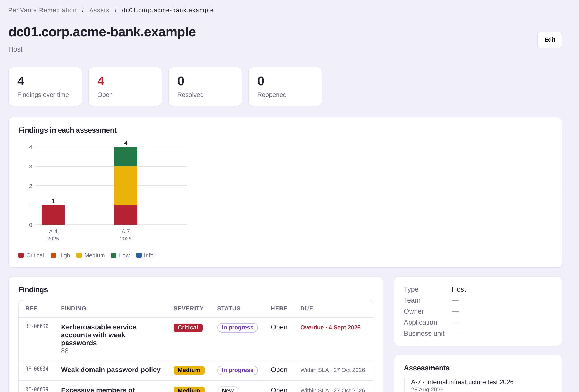Click the green Low segment of A-7 bar
The width and height of the screenshot is (579, 392).
tap(126, 157)
